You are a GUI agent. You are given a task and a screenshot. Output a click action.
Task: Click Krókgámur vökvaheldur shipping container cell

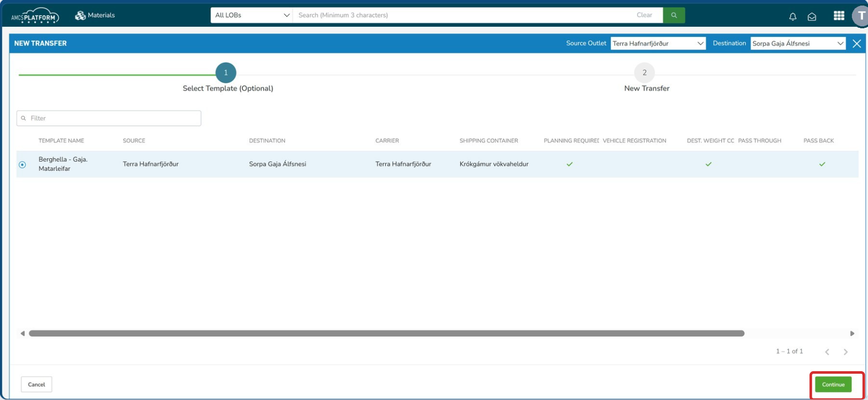494,164
